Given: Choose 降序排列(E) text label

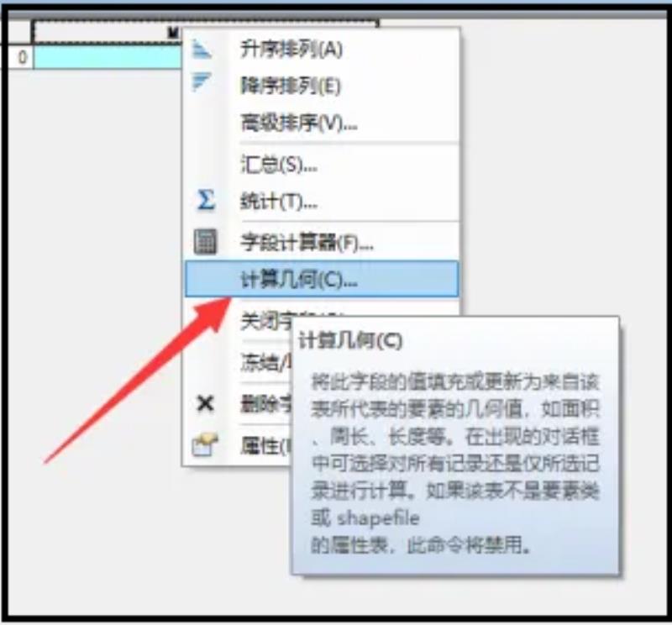Looking at the screenshot, I should pyautogui.click(x=291, y=87).
